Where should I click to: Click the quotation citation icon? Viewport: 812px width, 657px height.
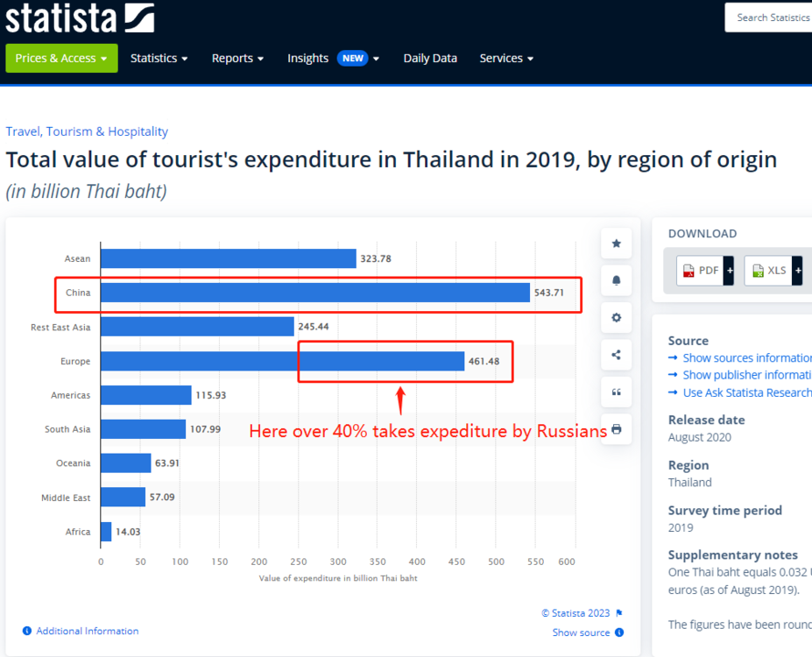tap(617, 392)
